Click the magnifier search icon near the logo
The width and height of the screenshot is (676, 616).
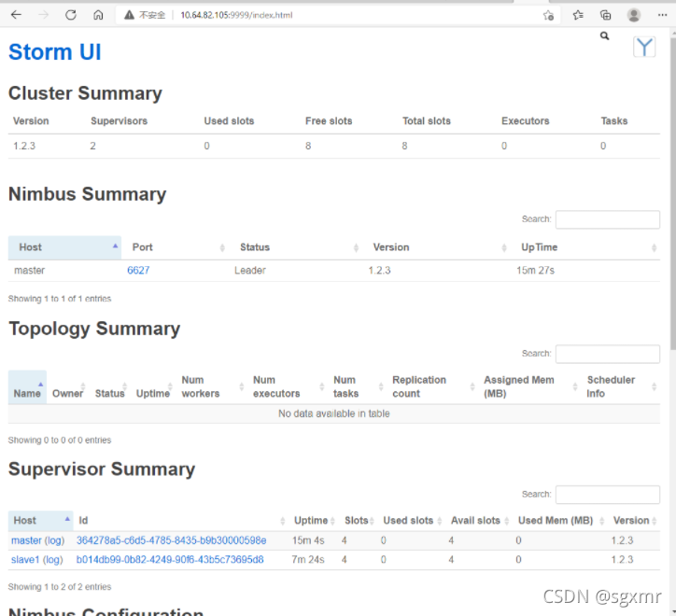[604, 35]
